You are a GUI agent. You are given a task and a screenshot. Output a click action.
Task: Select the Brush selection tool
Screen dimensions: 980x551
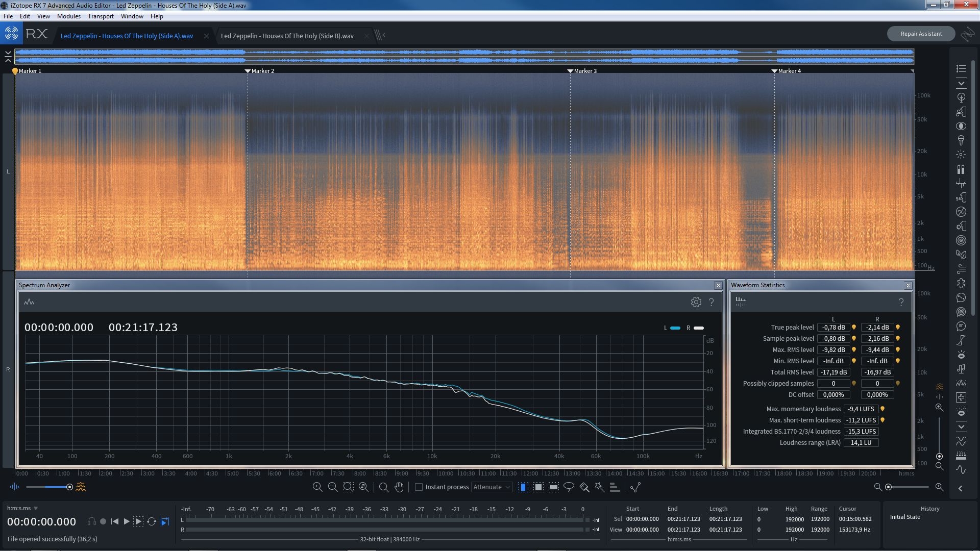coord(584,487)
